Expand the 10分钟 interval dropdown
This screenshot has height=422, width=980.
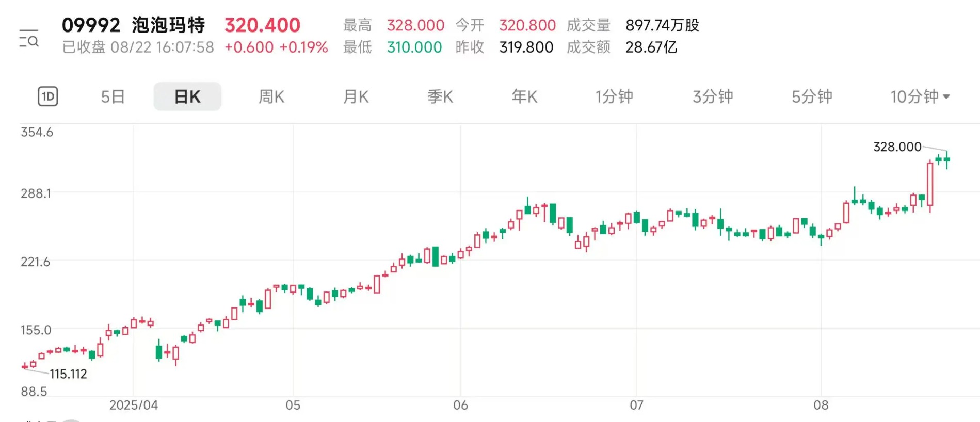pos(920,96)
